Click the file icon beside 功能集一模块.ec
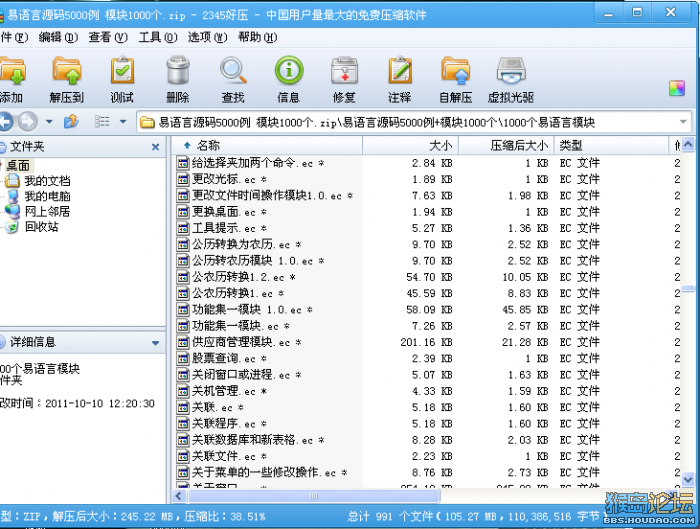The width and height of the screenshot is (700, 529). coord(183,326)
